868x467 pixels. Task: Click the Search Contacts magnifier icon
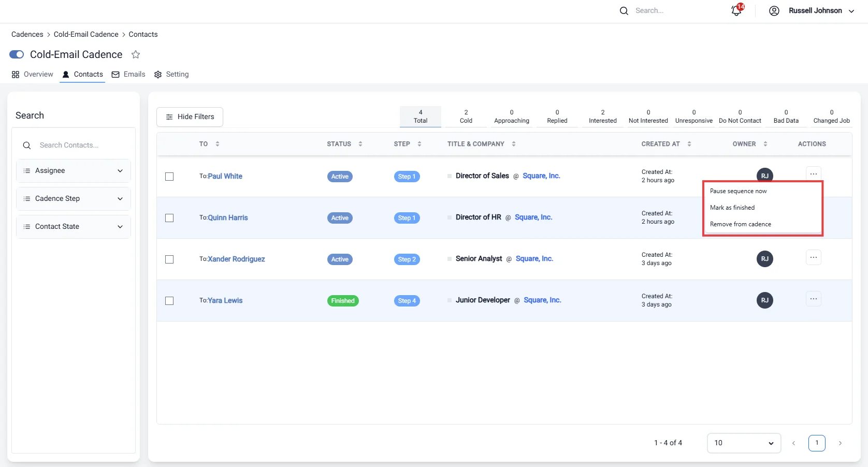pos(27,145)
